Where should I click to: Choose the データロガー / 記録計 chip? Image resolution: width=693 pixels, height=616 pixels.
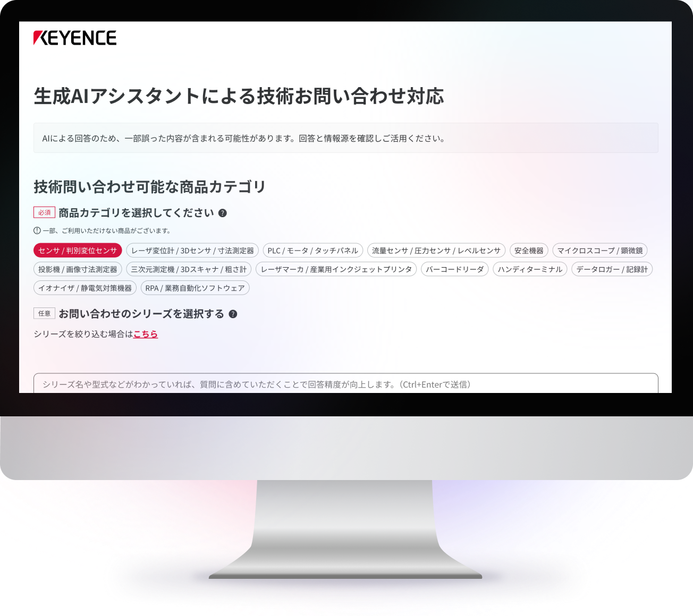pyautogui.click(x=612, y=269)
